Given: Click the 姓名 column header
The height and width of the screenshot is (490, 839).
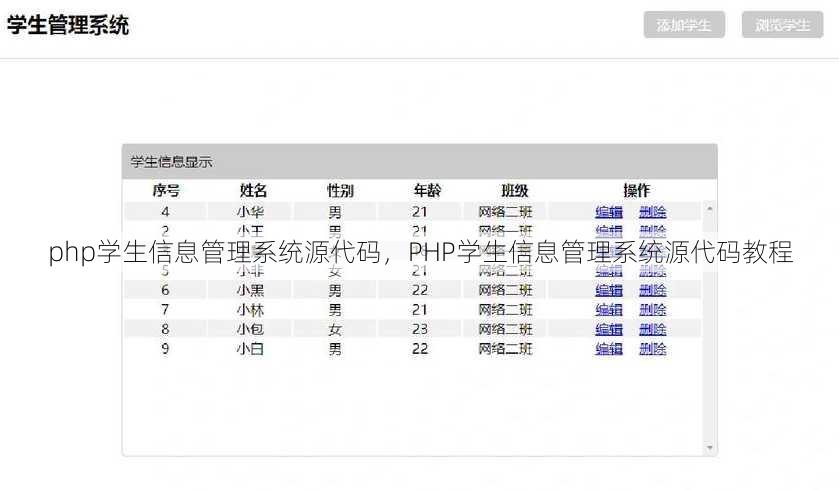Looking at the screenshot, I should click(x=253, y=190).
